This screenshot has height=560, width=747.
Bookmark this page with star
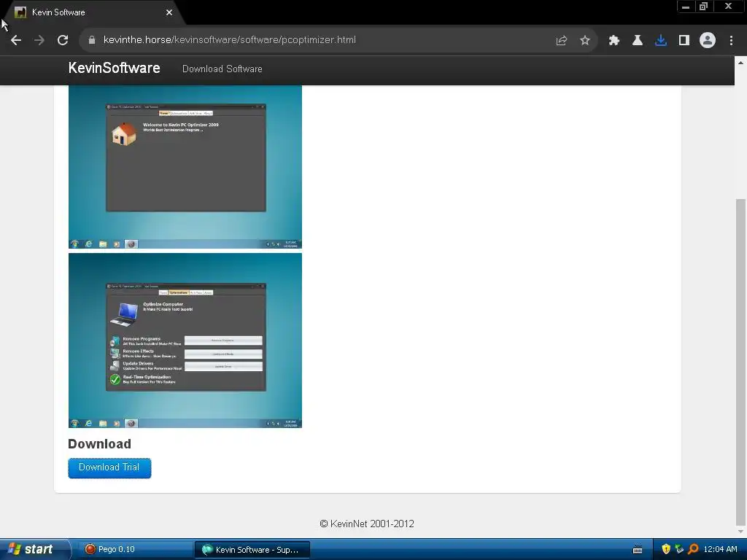click(x=585, y=41)
